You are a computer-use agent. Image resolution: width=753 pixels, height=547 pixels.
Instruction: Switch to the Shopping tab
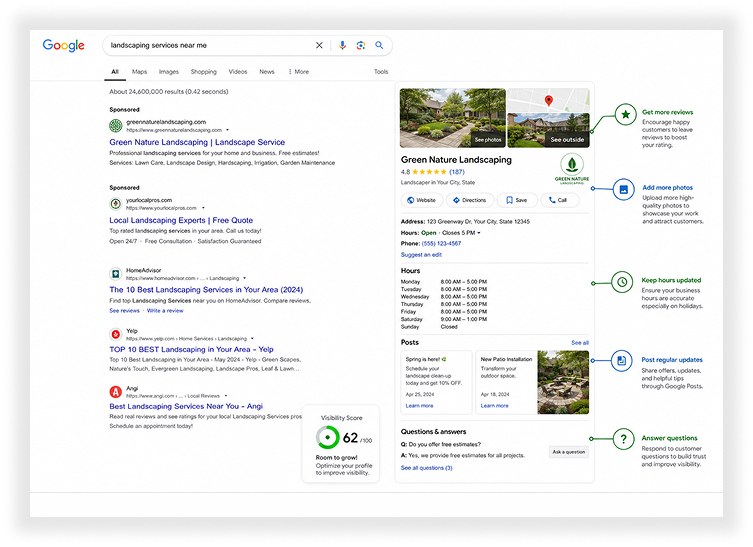coord(204,72)
